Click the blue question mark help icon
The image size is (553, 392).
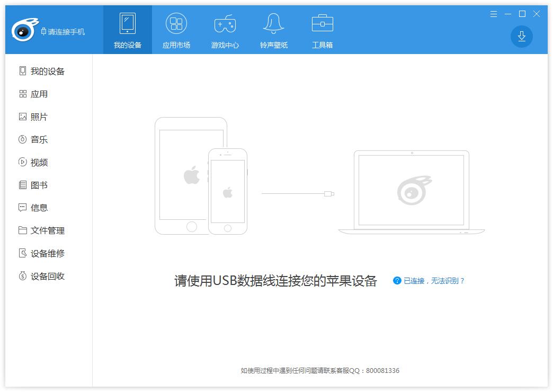tap(397, 281)
